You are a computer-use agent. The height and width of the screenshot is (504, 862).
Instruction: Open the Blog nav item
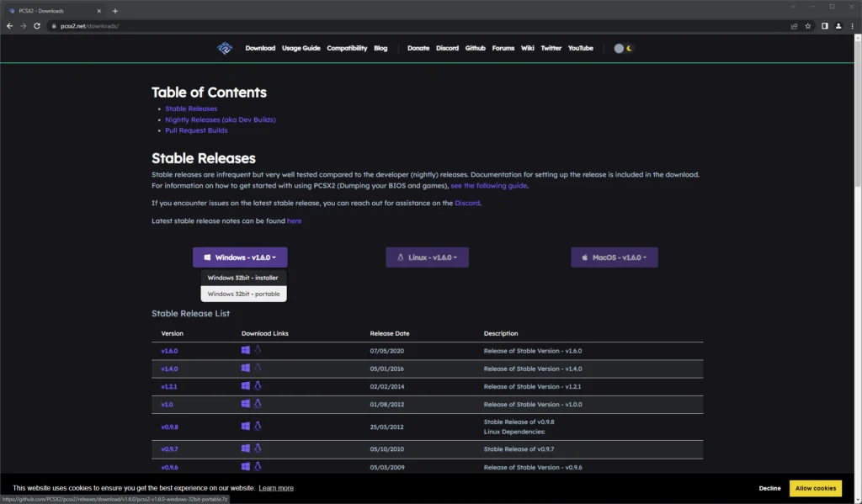click(380, 48)
